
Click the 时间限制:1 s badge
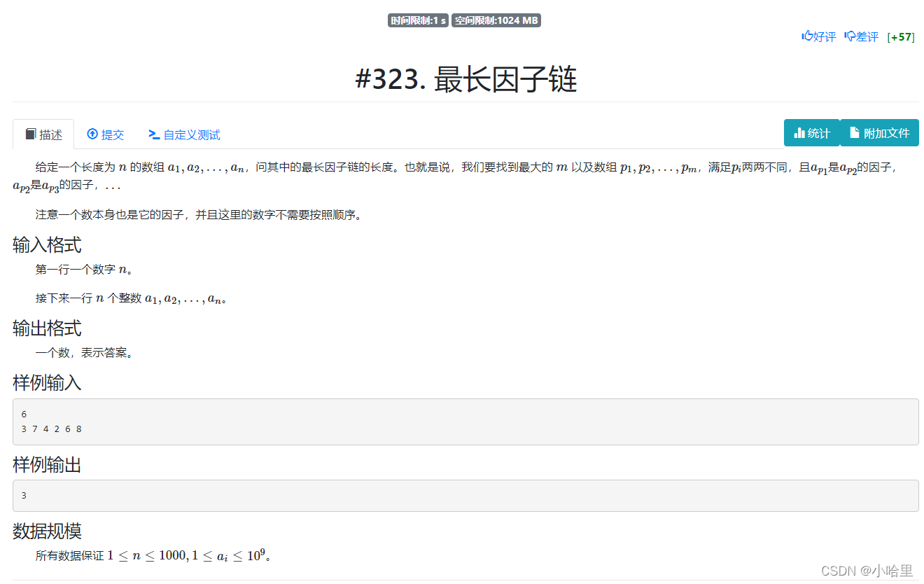point(416,20)
